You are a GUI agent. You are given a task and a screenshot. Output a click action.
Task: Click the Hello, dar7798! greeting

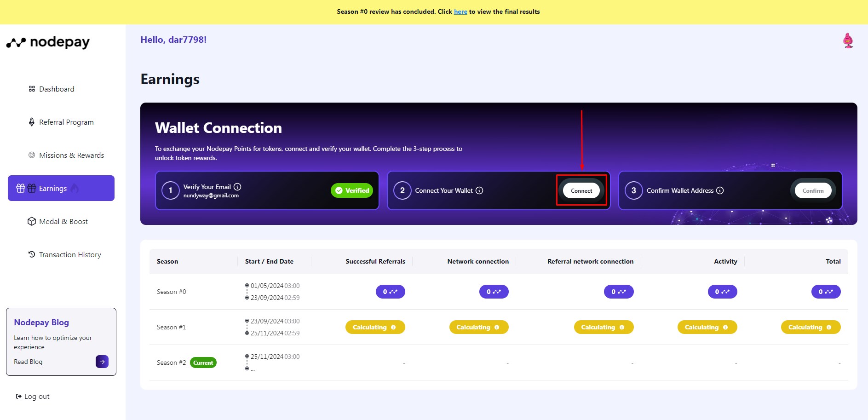point(173,40)
